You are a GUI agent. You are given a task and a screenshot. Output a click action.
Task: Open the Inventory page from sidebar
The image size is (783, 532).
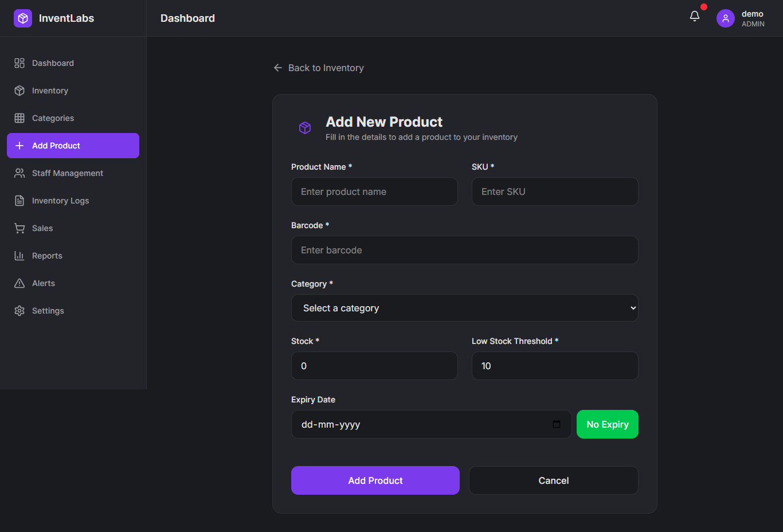(x=50, y=91)
